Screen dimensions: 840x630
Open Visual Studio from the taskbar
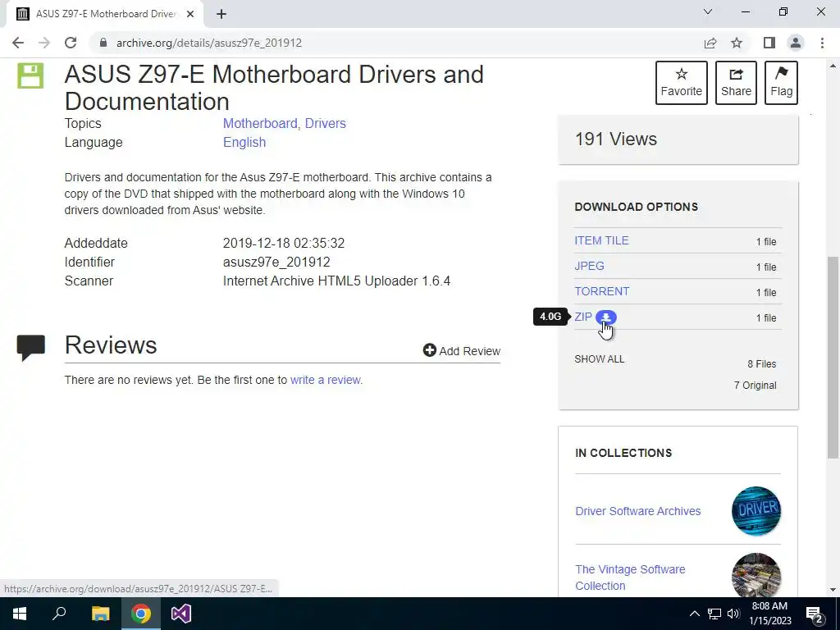pos(181,614)
